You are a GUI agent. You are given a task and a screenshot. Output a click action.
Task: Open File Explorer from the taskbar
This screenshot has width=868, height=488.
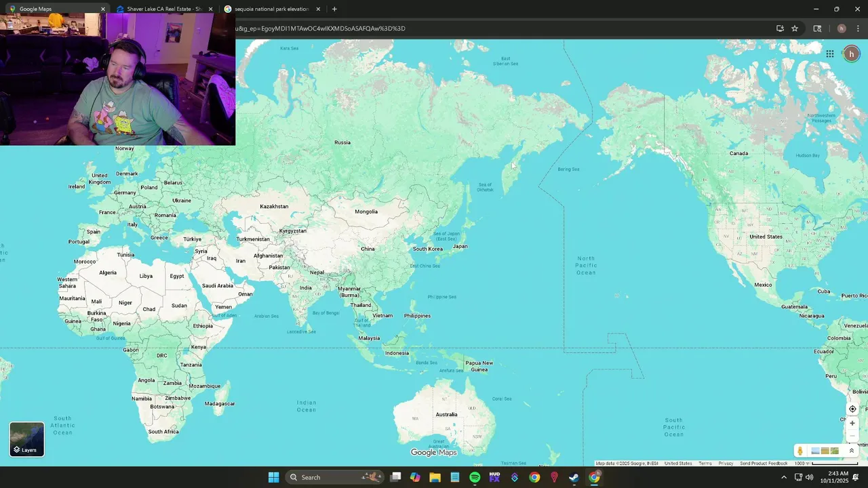(435, 477)
